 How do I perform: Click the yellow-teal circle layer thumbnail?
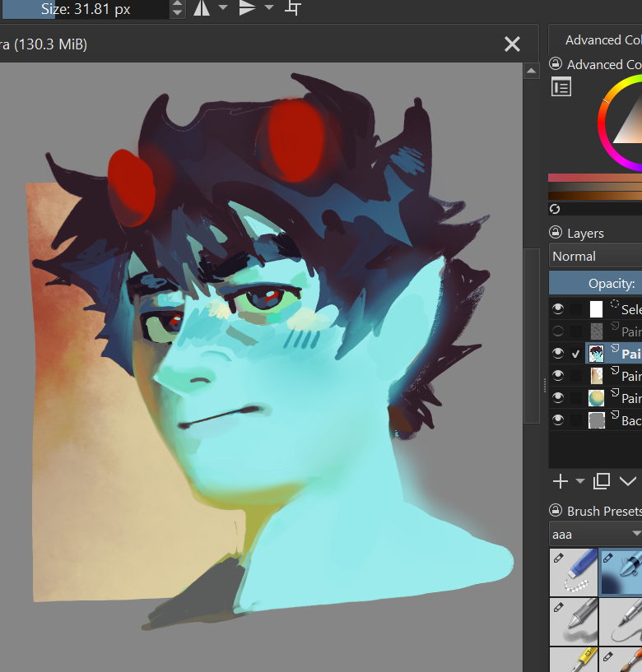tap(596, 398)
